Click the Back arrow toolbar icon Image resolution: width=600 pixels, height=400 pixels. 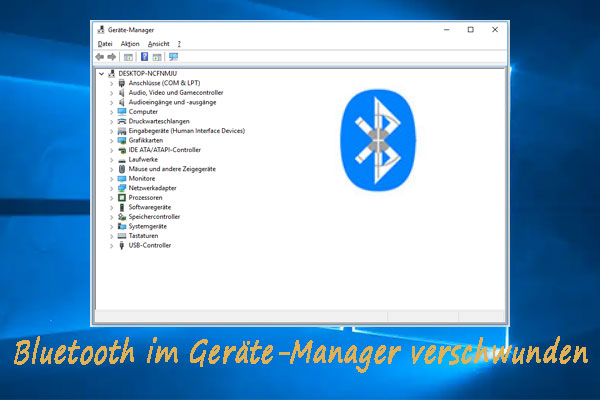click(100, 57)
